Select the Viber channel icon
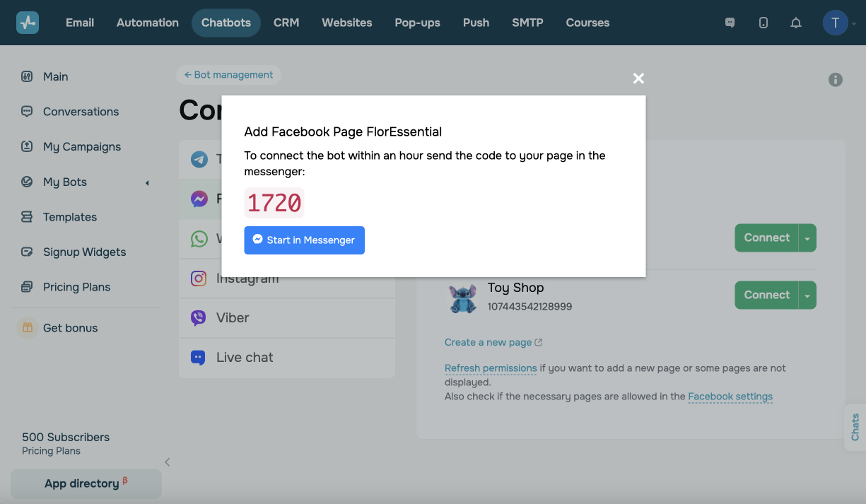This screenshot has width=866, height=504. [x=199, y=318]
